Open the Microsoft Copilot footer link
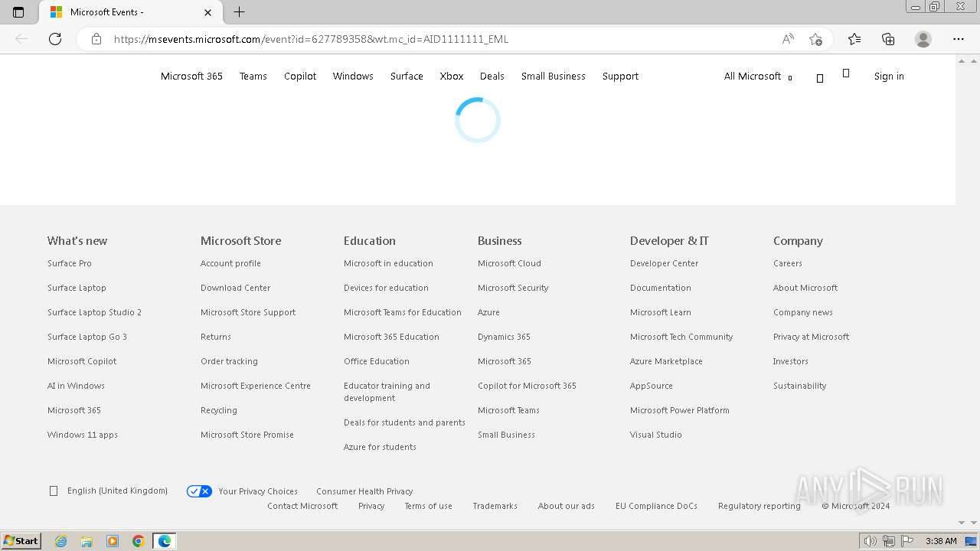The height and width of the screenshot is (551, 980). pos(82,361)
